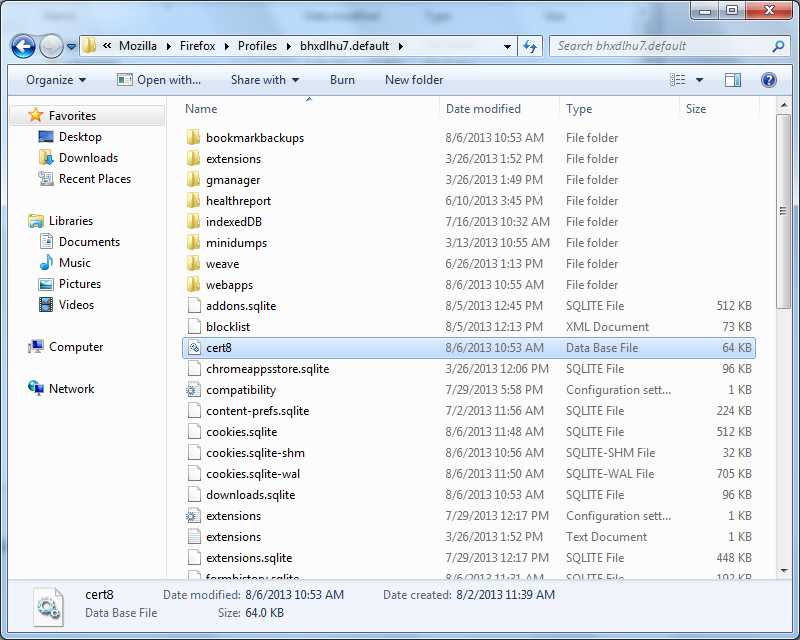Click the compatibility configuration file icon
Viewport: 800px width, 640px height.
coord(193,390)
